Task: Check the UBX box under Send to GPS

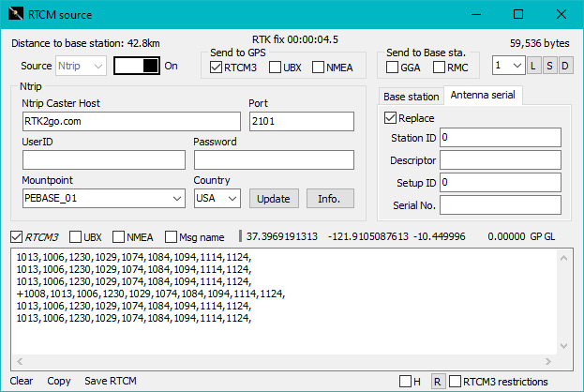Action: tap(275, 68)
